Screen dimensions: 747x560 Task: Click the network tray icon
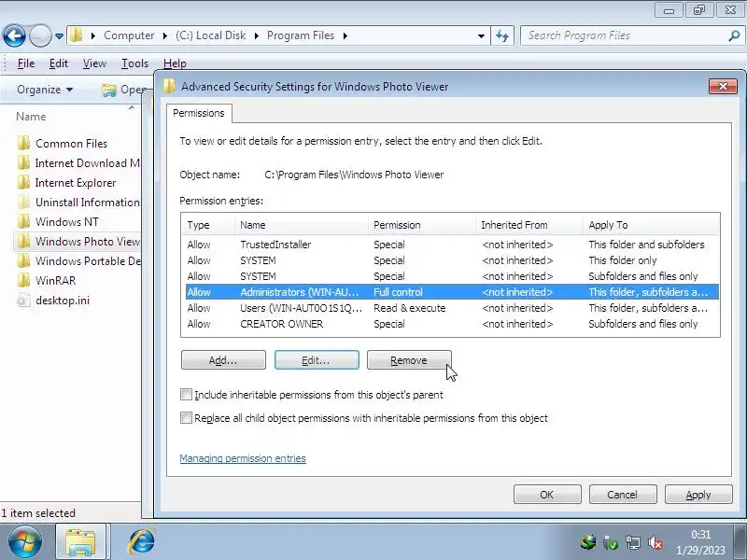click(633, 542)
